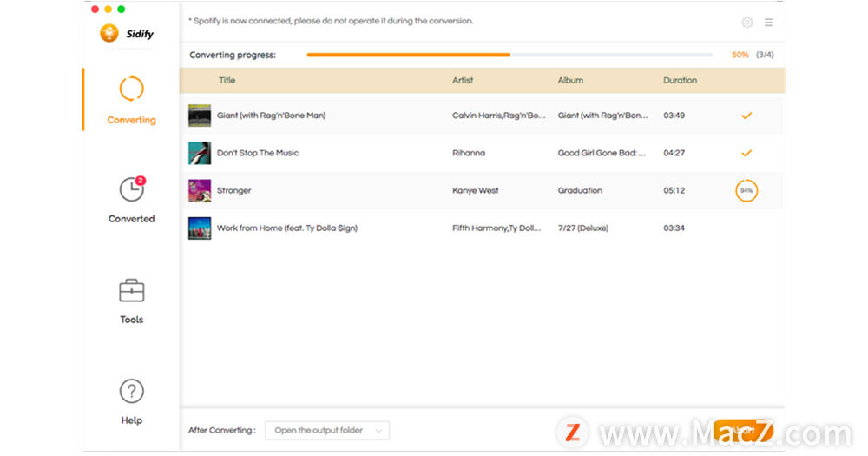Select the track title Don't Stop The Music
868x456 pixels.
pos(258,153)
